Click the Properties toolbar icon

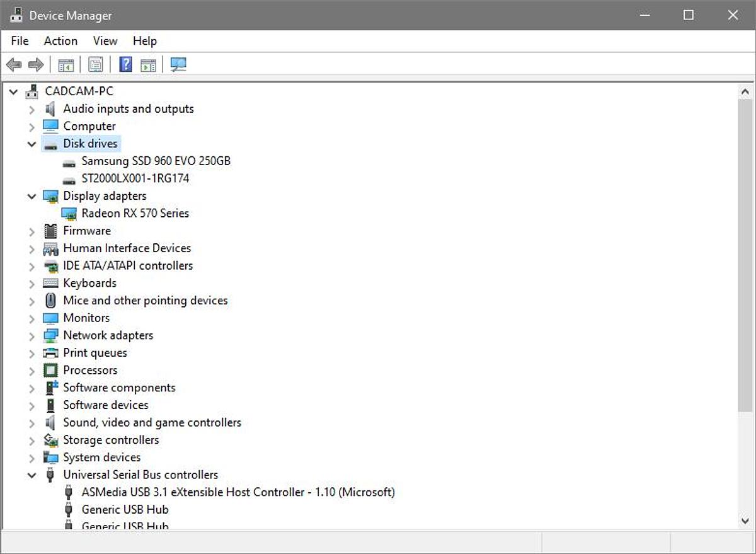click(95, 64)
